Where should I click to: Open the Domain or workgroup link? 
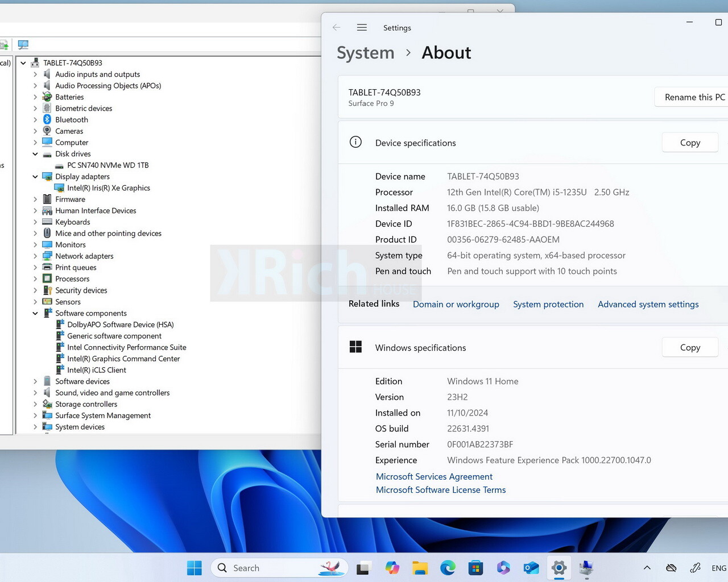pyautogui.click(x=456, y=304)
